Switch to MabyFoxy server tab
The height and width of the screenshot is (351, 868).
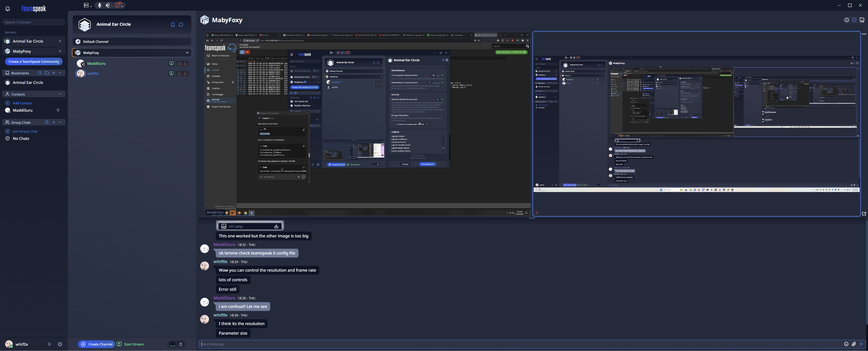[x=22, y=51]
